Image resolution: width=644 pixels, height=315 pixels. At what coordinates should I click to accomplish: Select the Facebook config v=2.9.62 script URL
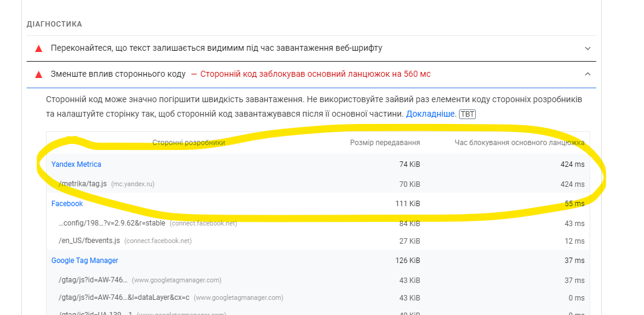[x=112, y=223]
